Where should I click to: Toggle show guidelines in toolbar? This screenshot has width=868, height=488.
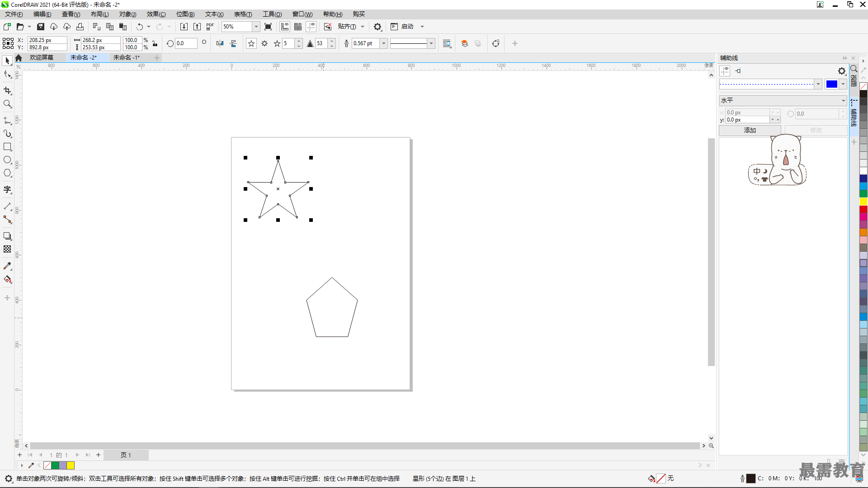[311, 27]
